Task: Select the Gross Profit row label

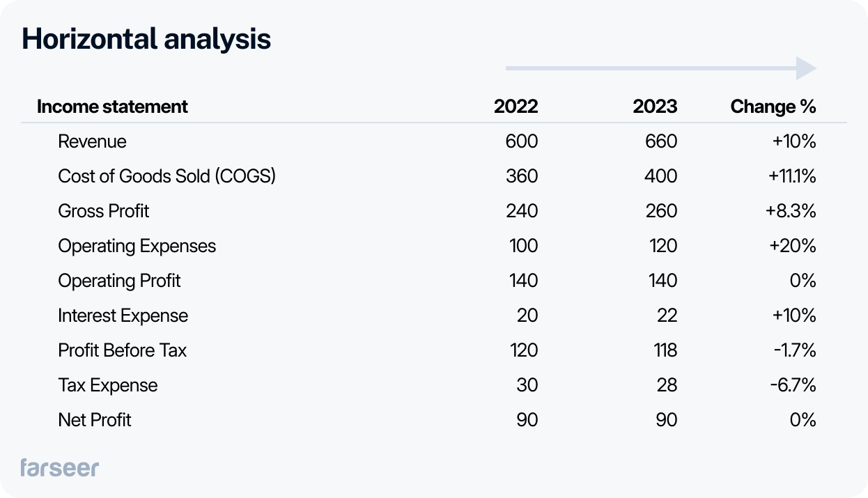Action: (x=103, y=211)
